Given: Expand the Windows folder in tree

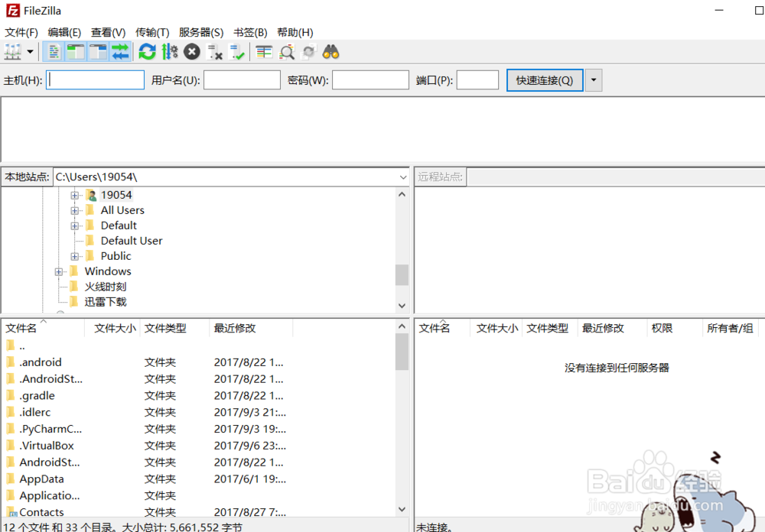Looking at the screenshot, I should coord(59,271).
